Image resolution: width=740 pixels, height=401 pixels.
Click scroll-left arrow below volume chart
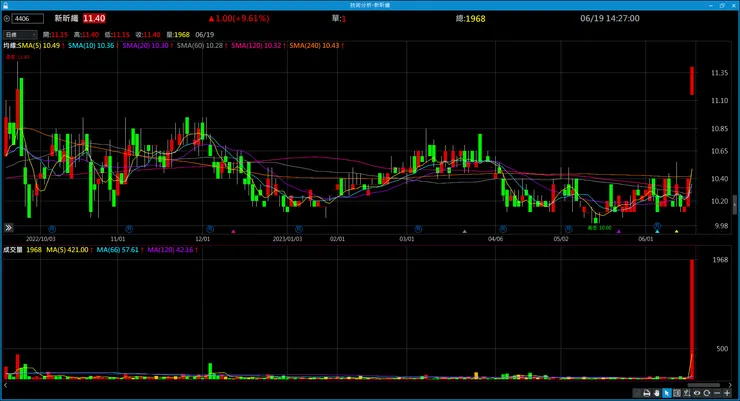pyautogui.click(x=6, y=385)
